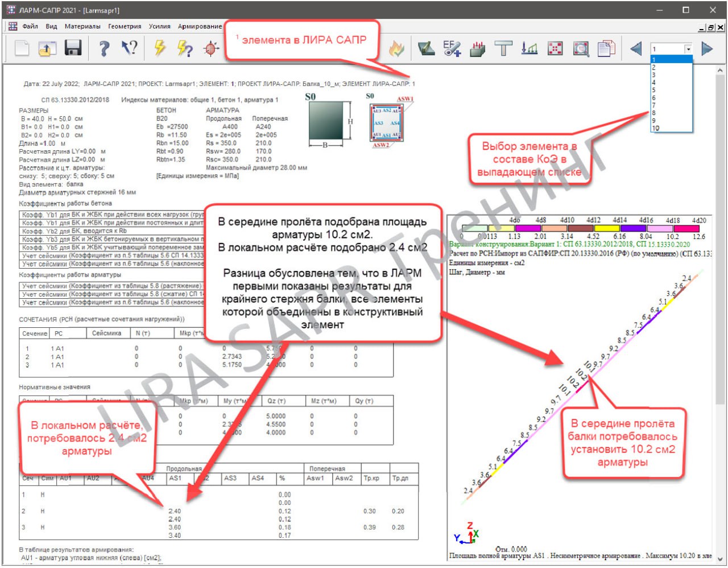The height and width of the screenshot is (568, 728).
Task: Click the EF stiffness toolbar icon
Action: (452, 48)
